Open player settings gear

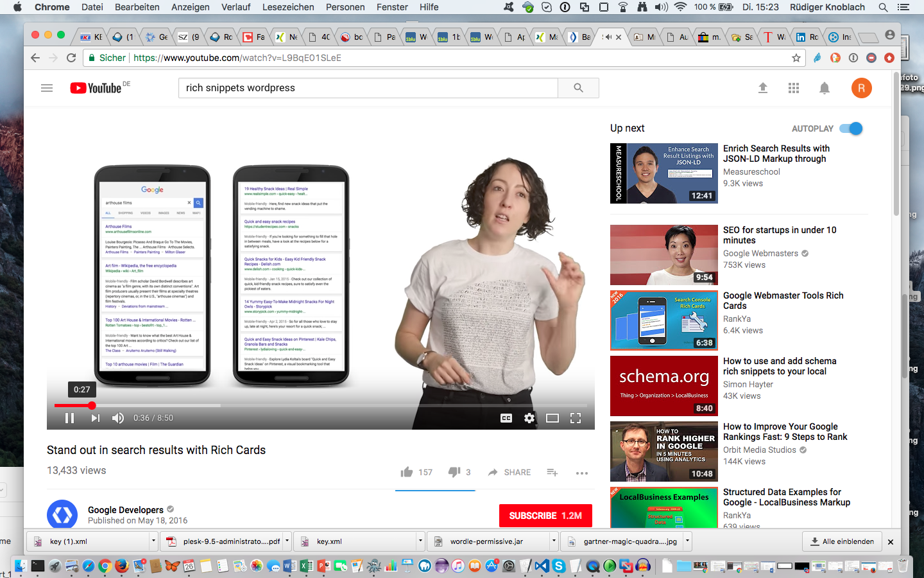click(x=529, y=418)
